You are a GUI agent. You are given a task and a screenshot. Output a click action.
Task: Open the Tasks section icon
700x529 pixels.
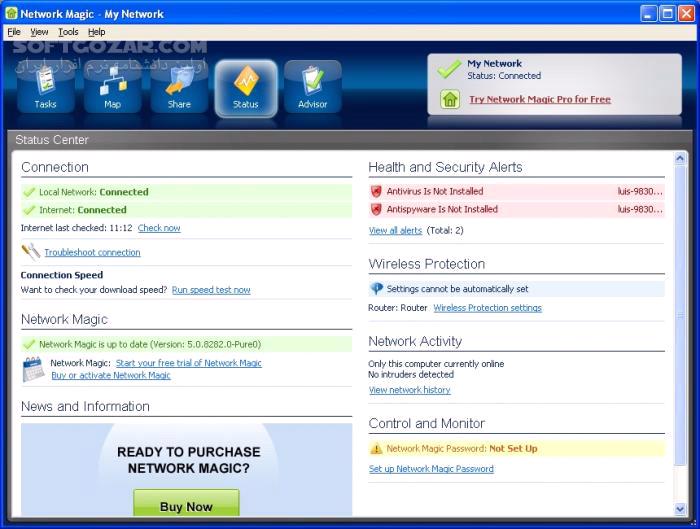46,88
